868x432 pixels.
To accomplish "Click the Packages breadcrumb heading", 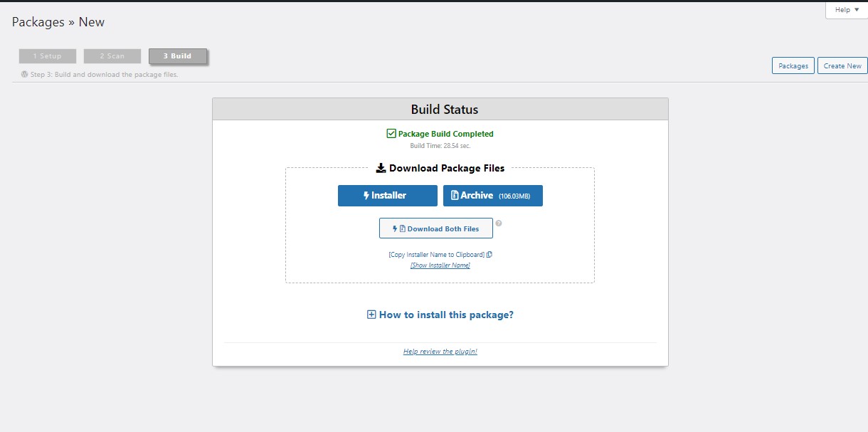I will click(38, 22).
